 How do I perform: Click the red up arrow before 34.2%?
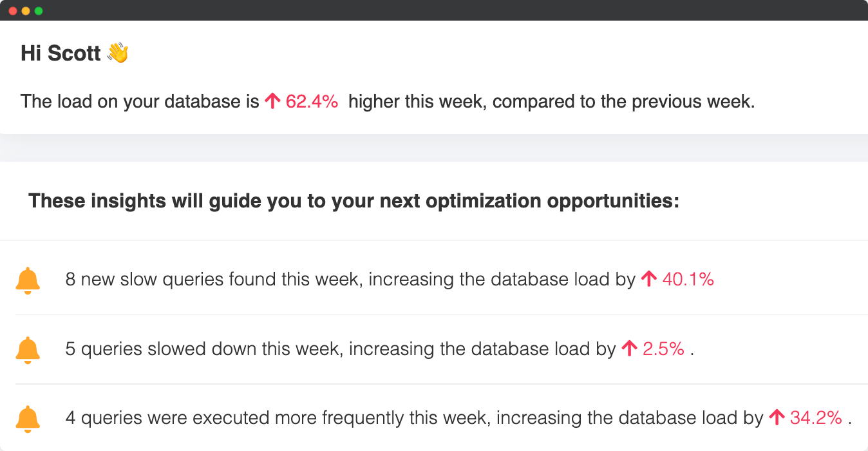pyautogui.click(x=777, y=417)
